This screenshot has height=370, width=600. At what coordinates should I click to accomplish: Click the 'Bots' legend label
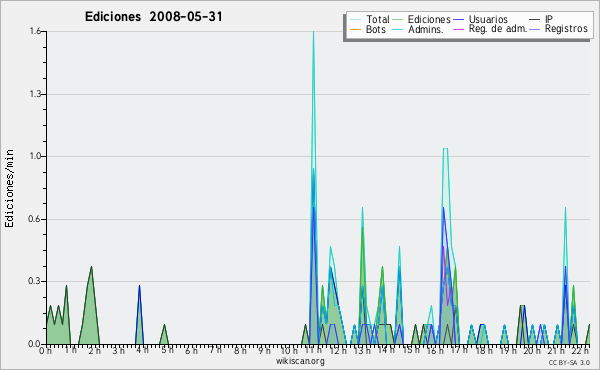375,29
